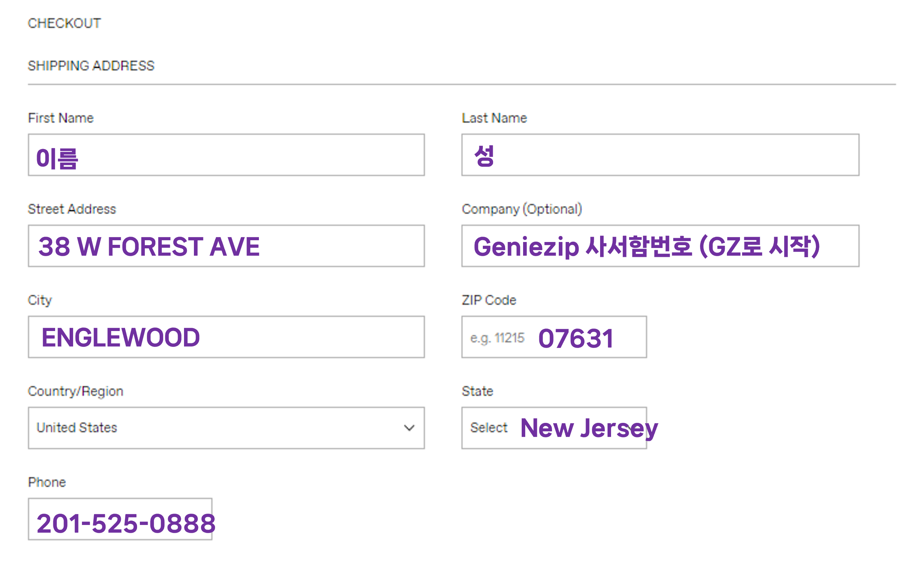Click the First Name input field
This screenshot has width=924, height=567.
tap(226, 155)
